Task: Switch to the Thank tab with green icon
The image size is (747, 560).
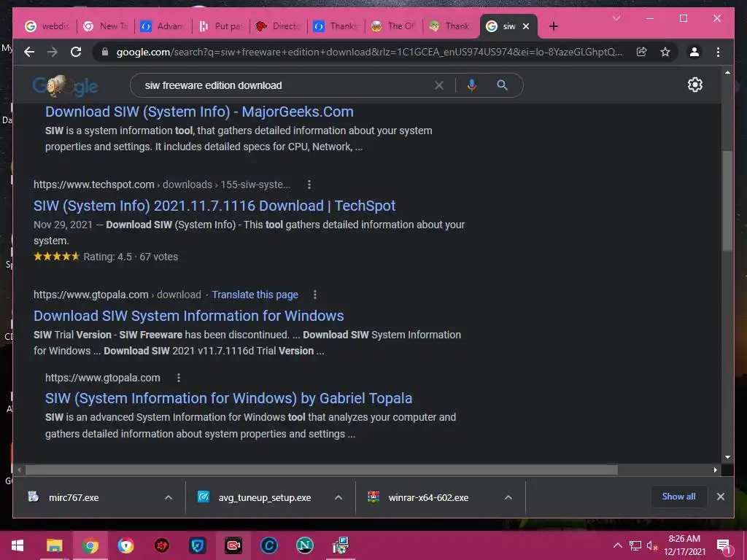Action: (x=451, y=26)
